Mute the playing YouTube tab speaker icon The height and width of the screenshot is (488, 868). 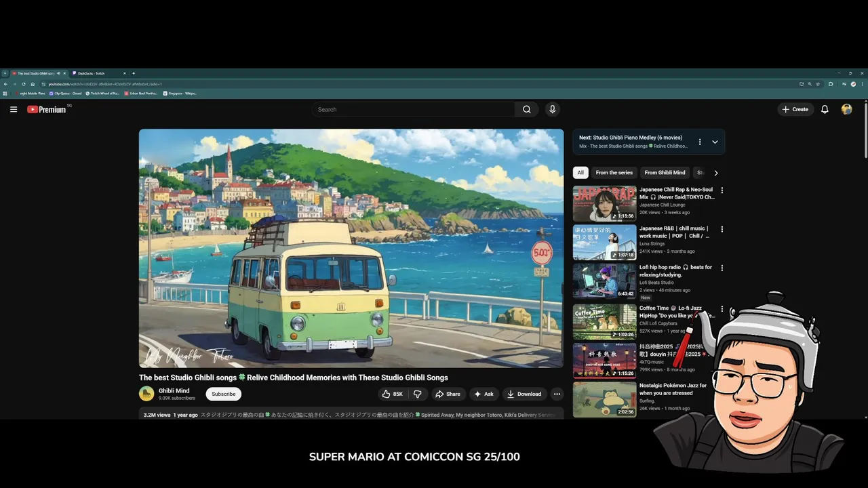click(58, 73)
